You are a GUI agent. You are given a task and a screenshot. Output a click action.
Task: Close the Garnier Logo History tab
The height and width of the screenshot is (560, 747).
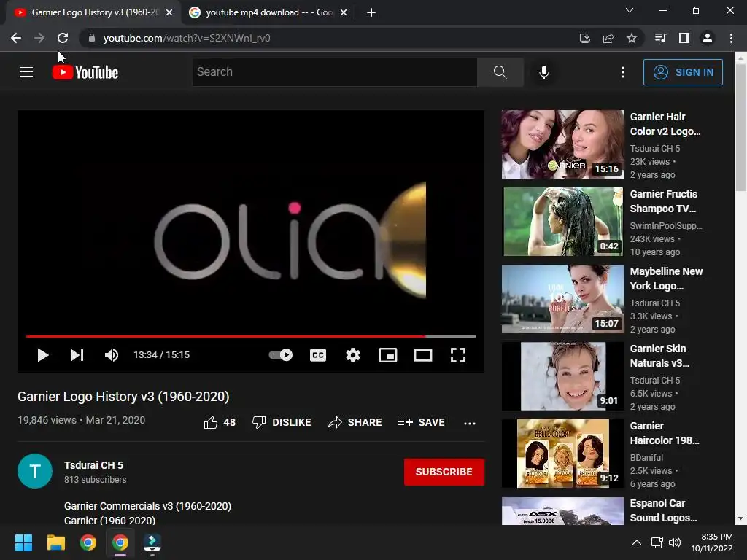(169, 12)
